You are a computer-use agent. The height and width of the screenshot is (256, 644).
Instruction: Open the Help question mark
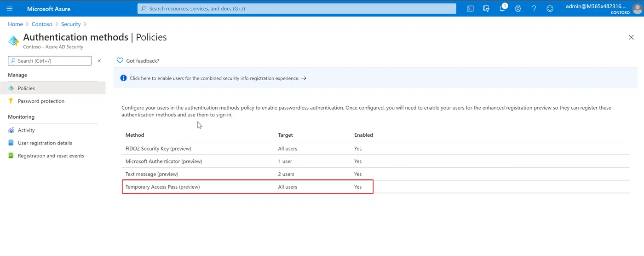(x=534, y=8)
